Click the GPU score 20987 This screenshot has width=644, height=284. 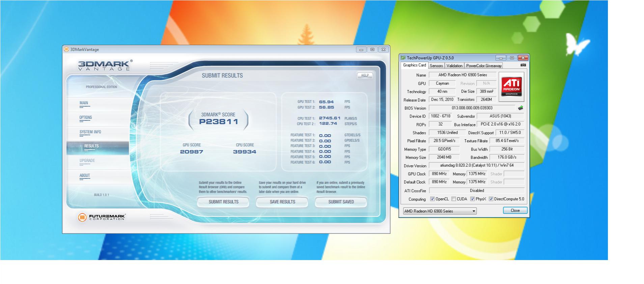192,152
